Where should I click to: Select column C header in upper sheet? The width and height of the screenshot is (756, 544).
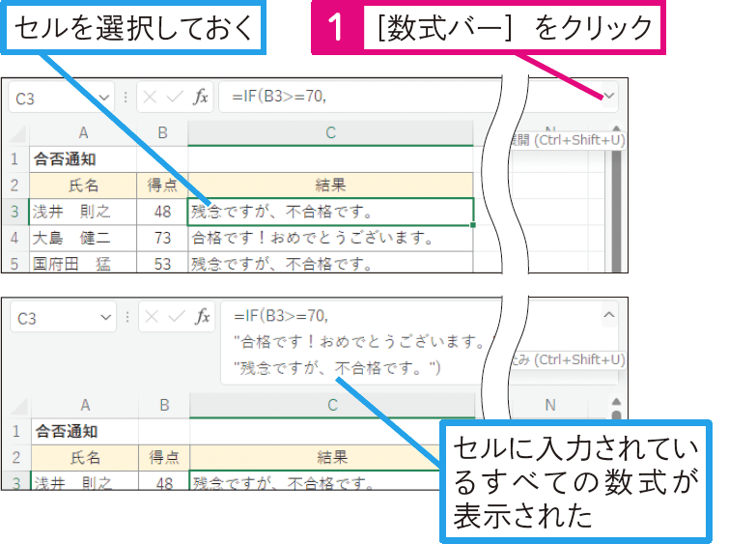pos(330,132)
